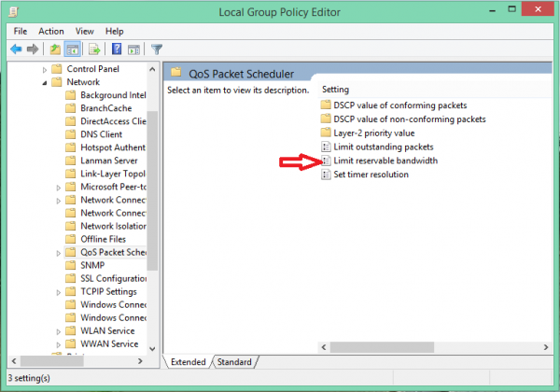The width and height of the screenshot is (560, 392).
Task: Click the settings list horizontal scrollbar thumb
Action: [382, 347]
